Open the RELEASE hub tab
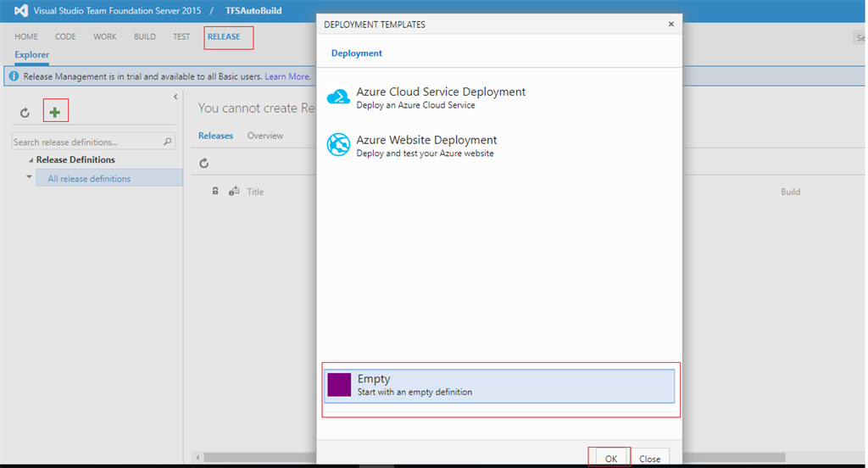The height and width of the screenshot is (468, 868). tap(224, 37)
